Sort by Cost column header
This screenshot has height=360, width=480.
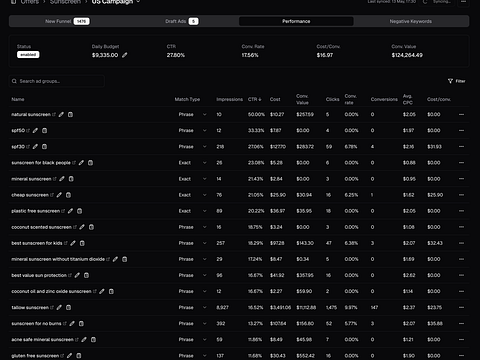(275, 99)
